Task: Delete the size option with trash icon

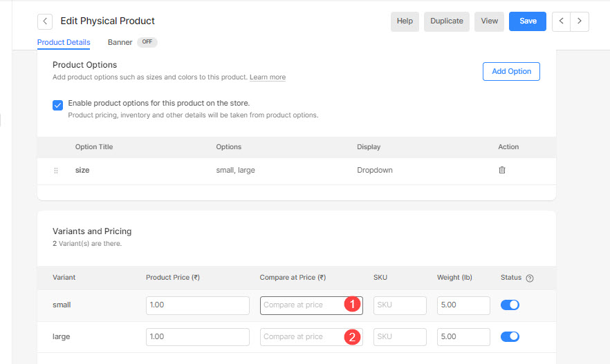Action: [502, 170]
